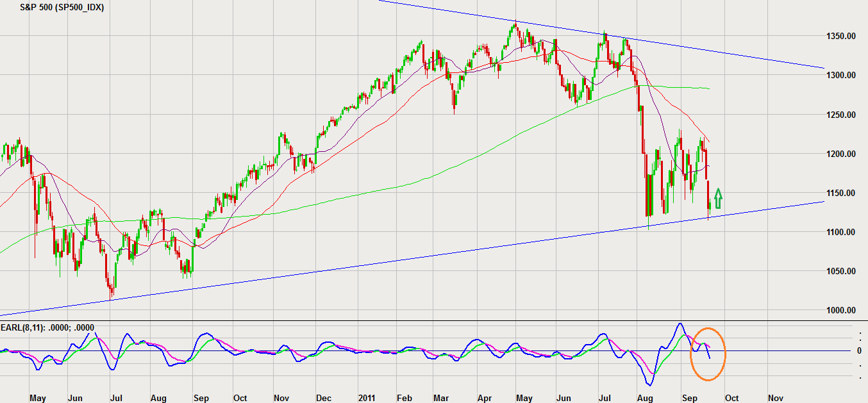The width and height of the screenshot is (868, 403).
Task: Select the 1050.00 price level label
Action: click(842, 271)
